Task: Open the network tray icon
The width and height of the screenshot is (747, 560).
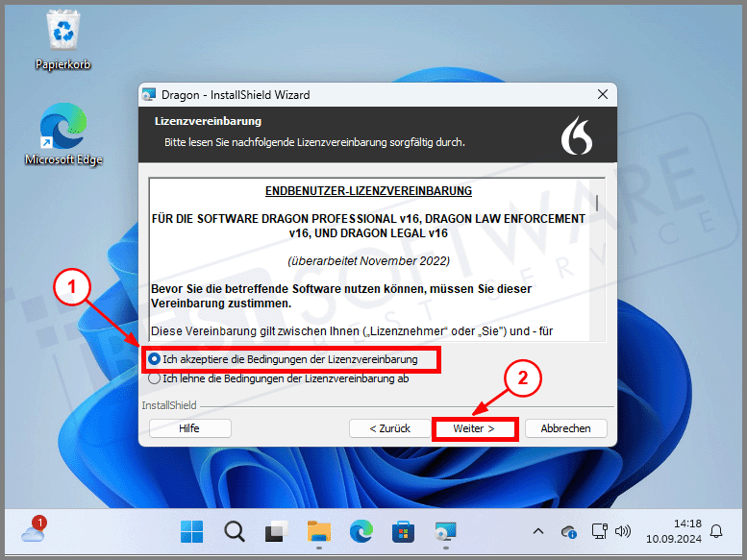Action: 599,531
